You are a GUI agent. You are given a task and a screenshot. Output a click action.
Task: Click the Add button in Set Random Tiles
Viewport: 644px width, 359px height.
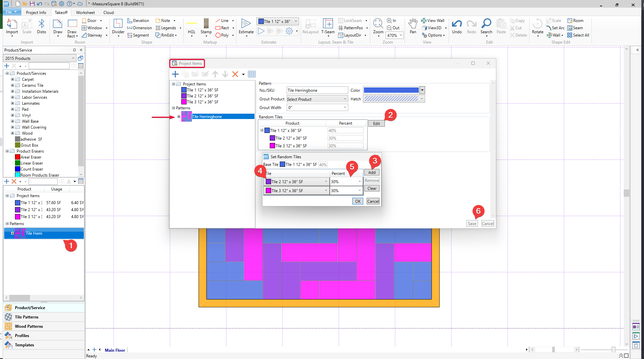pos(372,173)
